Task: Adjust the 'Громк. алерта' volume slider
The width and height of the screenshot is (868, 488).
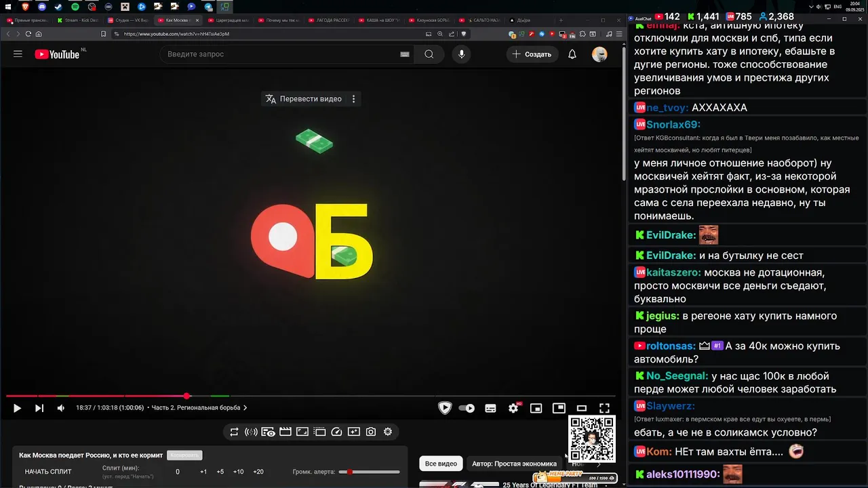Action: click(370, 472)
